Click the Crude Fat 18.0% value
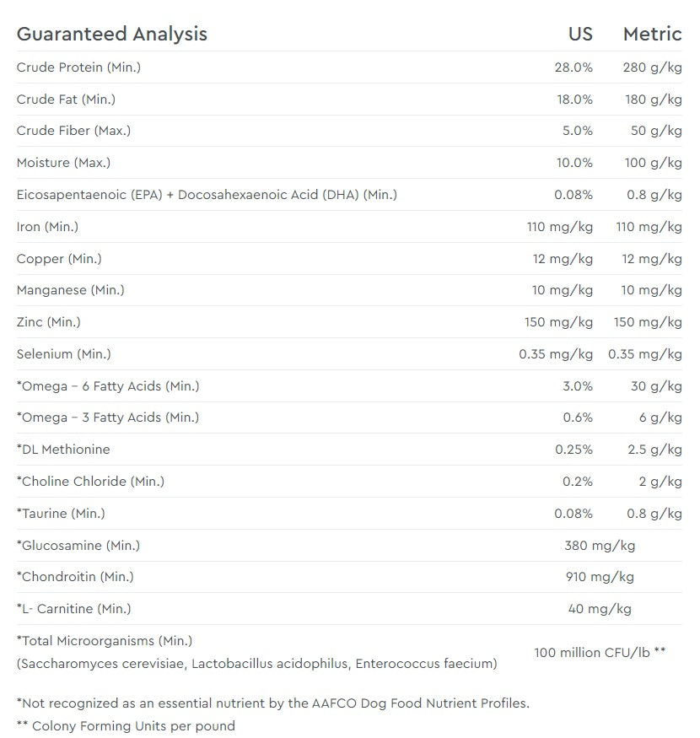 pyautogui.click(x=573, y=100)
